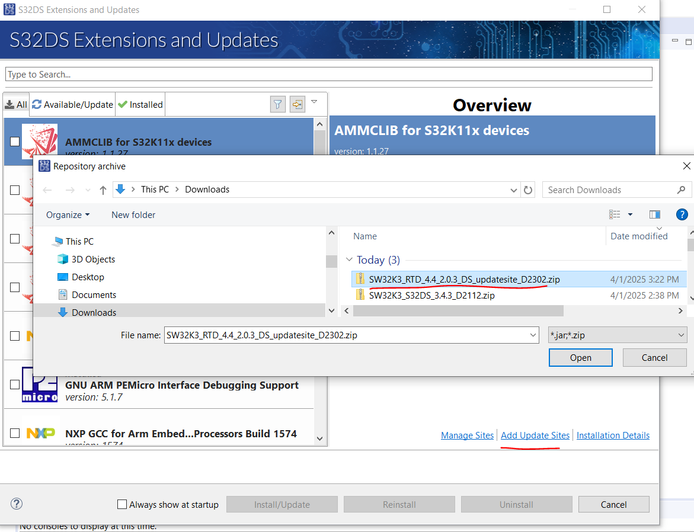Select Documents in navigation tree
This screenshot has height=532, width=694.
(93, 294)
